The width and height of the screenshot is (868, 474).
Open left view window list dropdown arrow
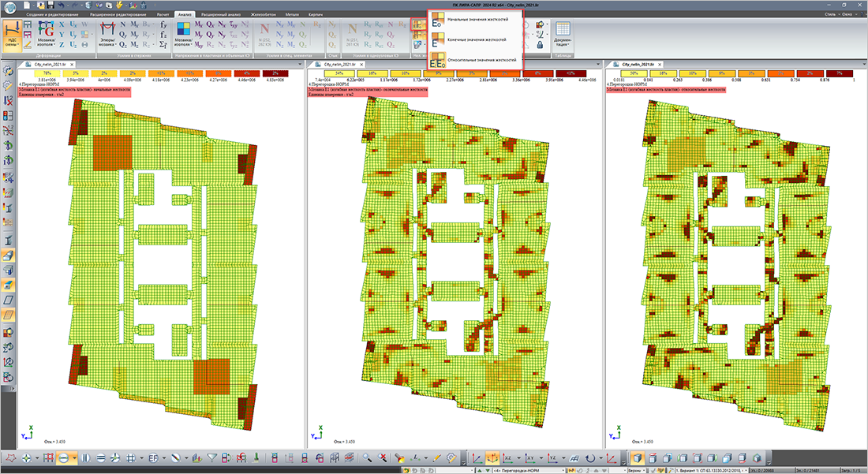tap(300, 65)
